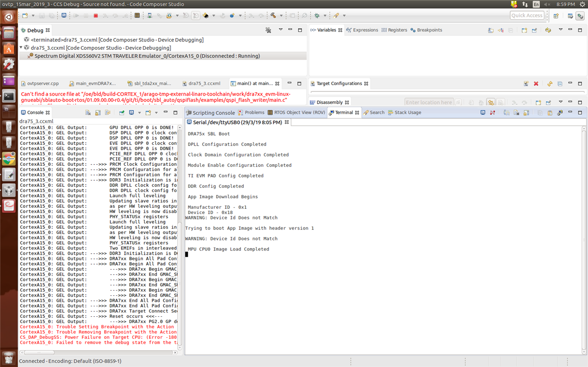Screen dimensions: 588x367
Task: Click Toggle Scroll Lock icon in Terminal toolbar
Action: [x=526, y=113]
